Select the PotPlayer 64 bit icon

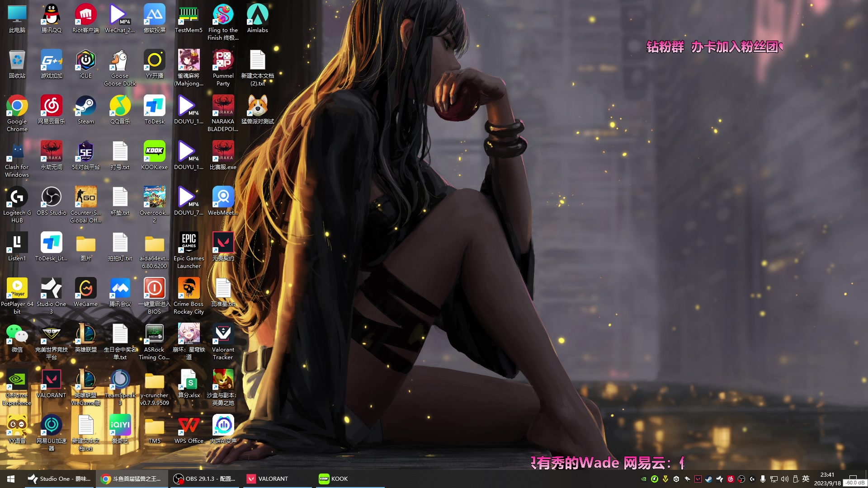tap(17, 296)
